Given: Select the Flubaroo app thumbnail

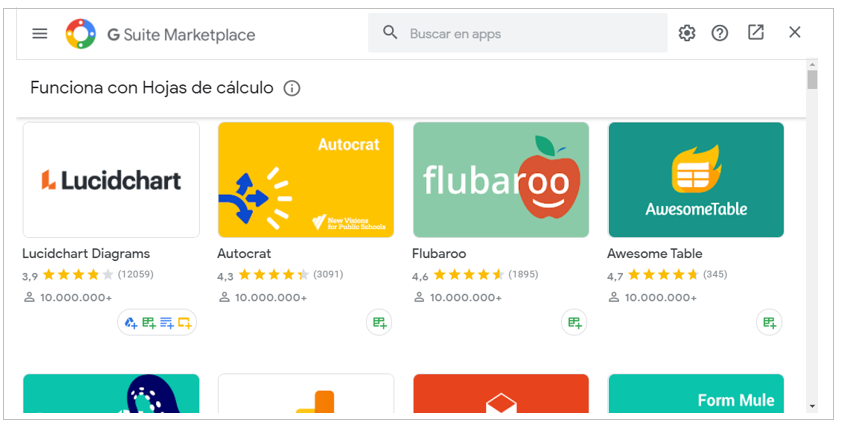Looking at the screenshot, I should (501, 180).
